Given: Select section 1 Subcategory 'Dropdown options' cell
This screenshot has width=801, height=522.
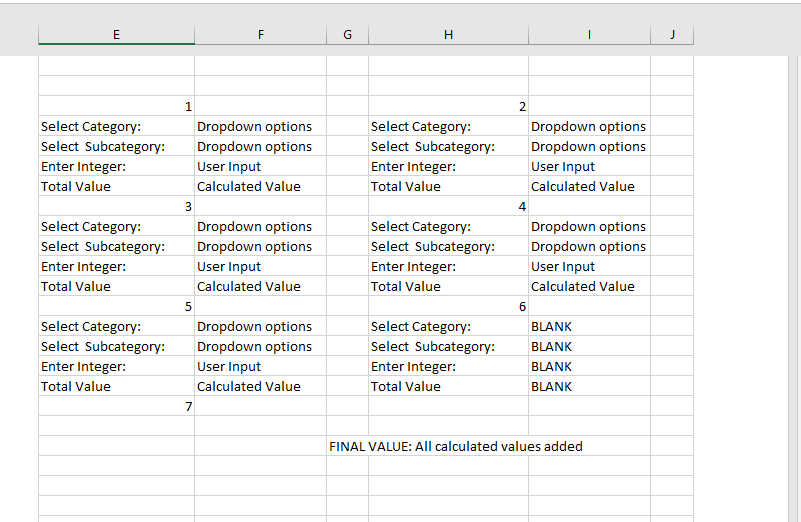Looking at the screenshot, I should tap(261, 146).
